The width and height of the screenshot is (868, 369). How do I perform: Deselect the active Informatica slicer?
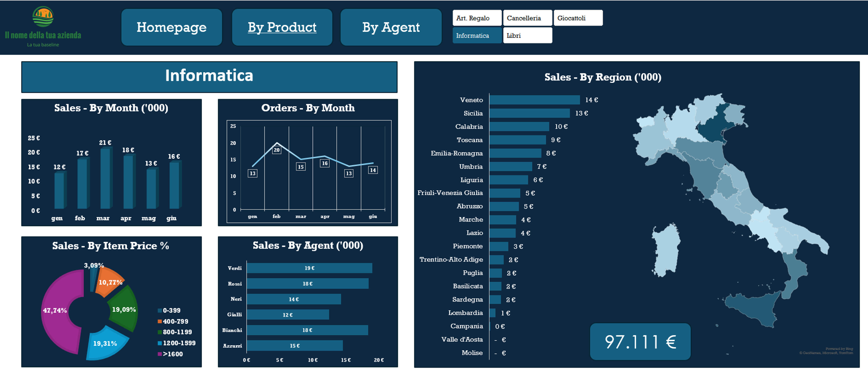[477, 35]
